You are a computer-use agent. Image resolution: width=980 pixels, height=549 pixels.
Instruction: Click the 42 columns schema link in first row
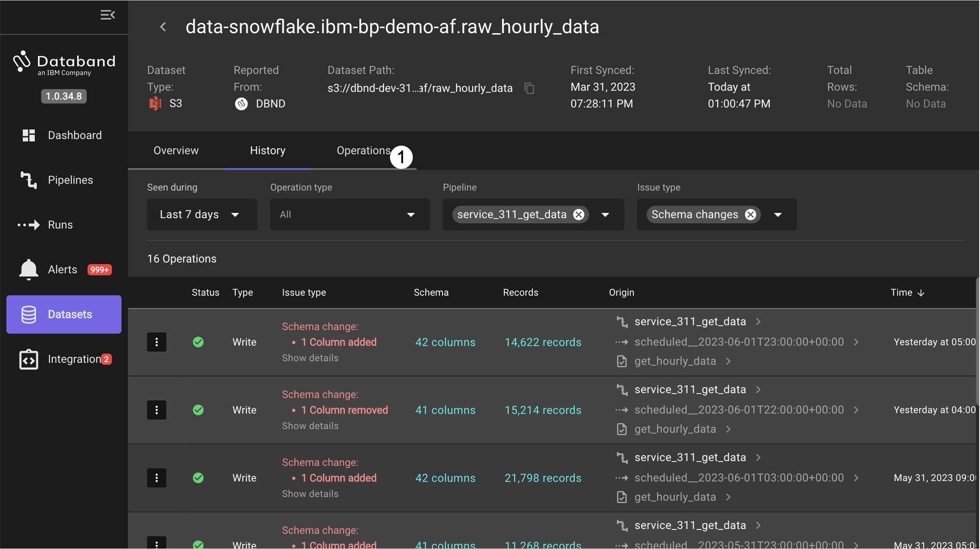pos(445,342)
